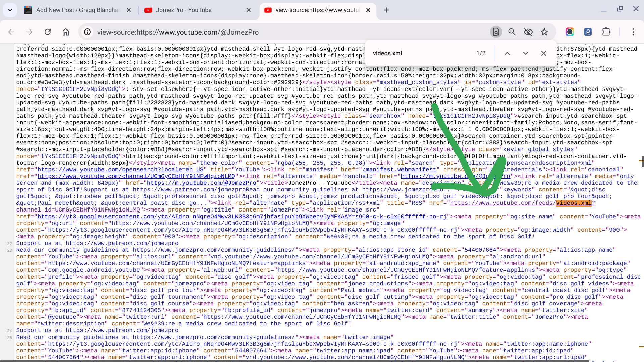
Task: Close the find bar
Action: point(544,53)
